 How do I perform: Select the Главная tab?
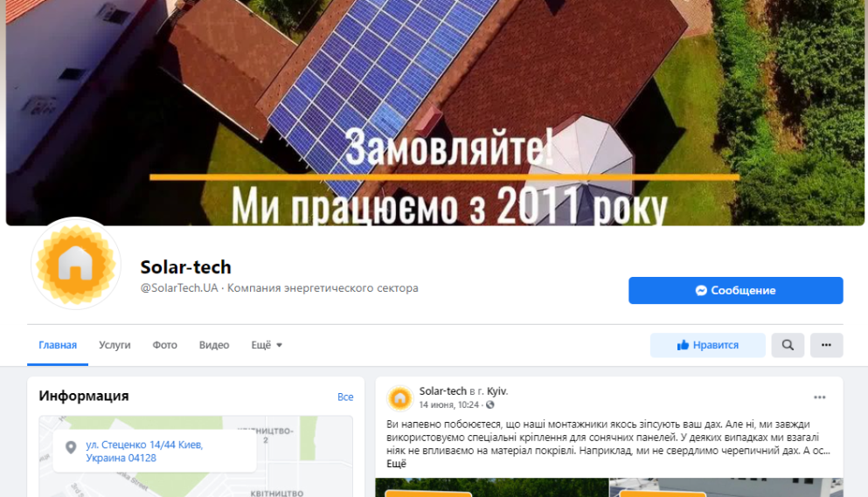(58, 345)
